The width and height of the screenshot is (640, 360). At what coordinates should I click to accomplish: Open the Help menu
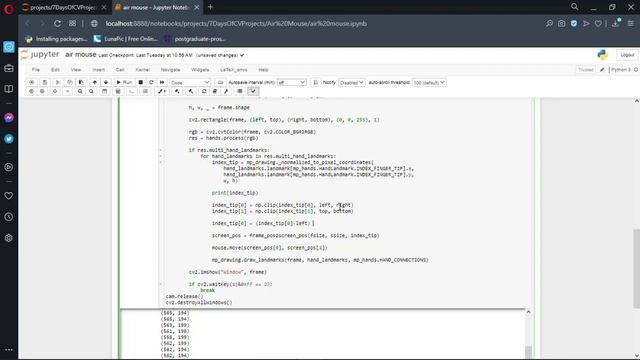(x=263, y=70)
